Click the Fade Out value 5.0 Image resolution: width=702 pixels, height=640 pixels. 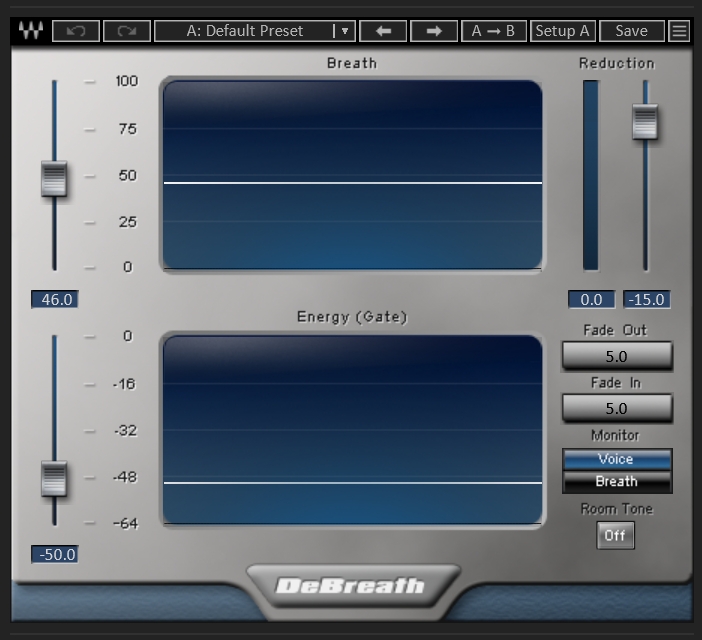coord(617,356)
